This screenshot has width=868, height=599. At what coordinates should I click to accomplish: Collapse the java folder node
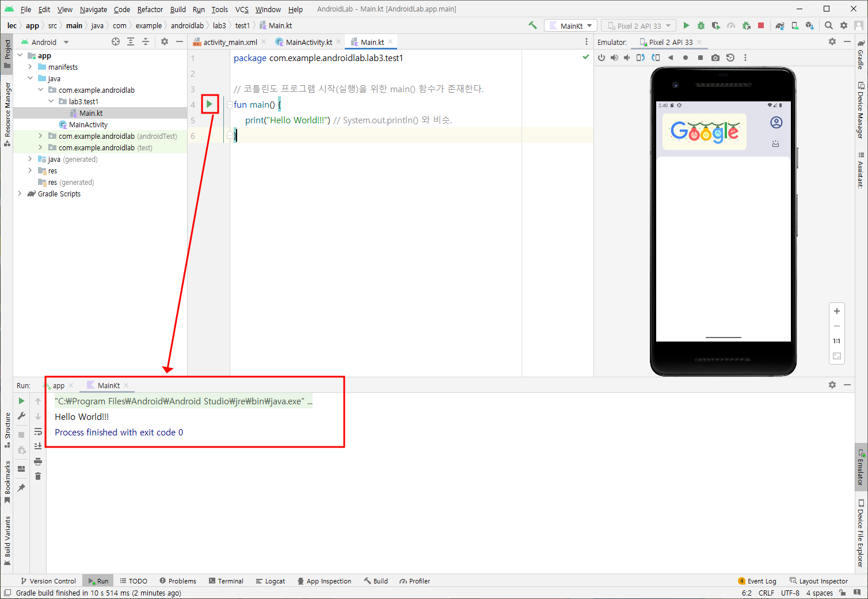coord(30,78)
